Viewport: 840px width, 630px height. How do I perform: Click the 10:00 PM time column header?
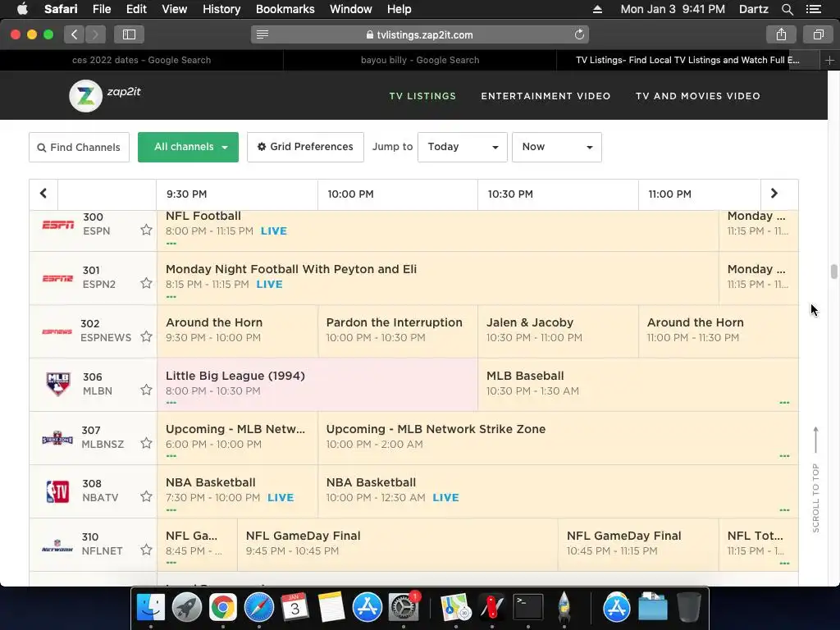(x=398, y=194)
